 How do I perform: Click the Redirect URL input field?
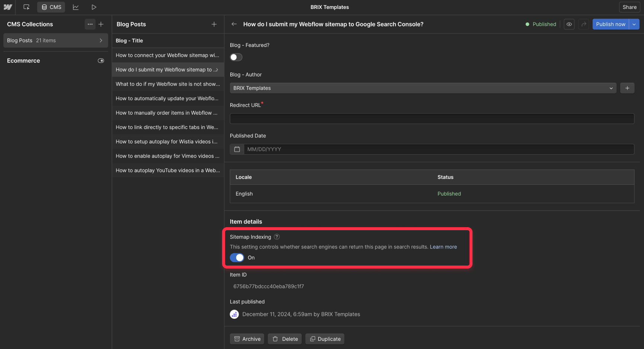[x=432, y=119]
